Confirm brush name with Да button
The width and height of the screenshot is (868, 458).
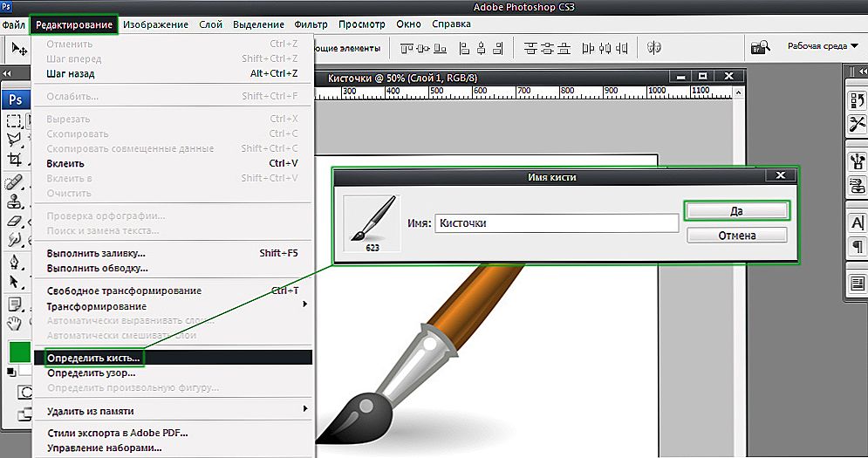[x=736, y=211]
